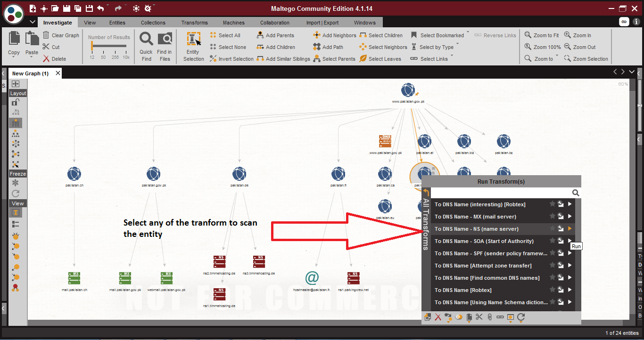644x340 pixels.
Task: Open the Entities tab
Action: (x=117, y=23)
